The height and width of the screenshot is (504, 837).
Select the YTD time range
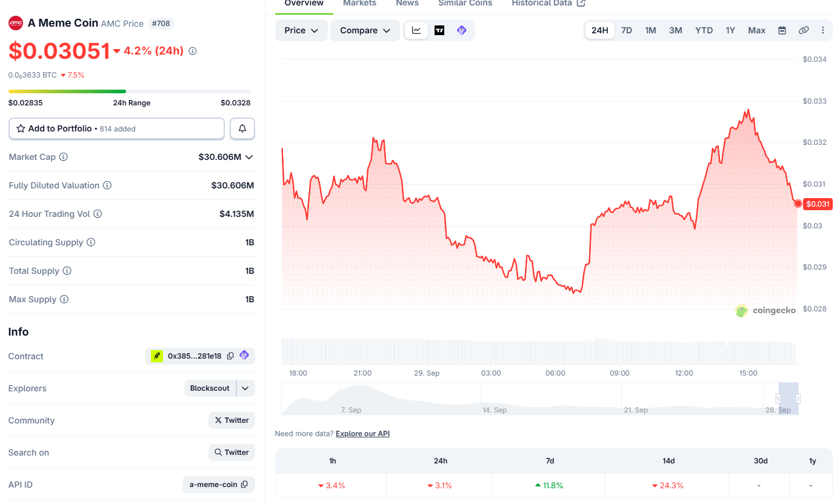click(x=704, y=30)
